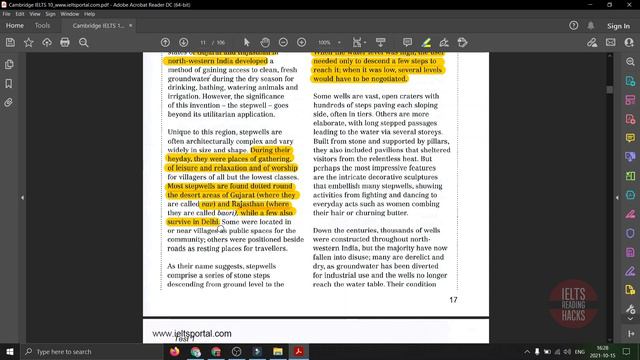Go to the next page
This screenshot has width=640, height=360.
[x=184, y=42]
